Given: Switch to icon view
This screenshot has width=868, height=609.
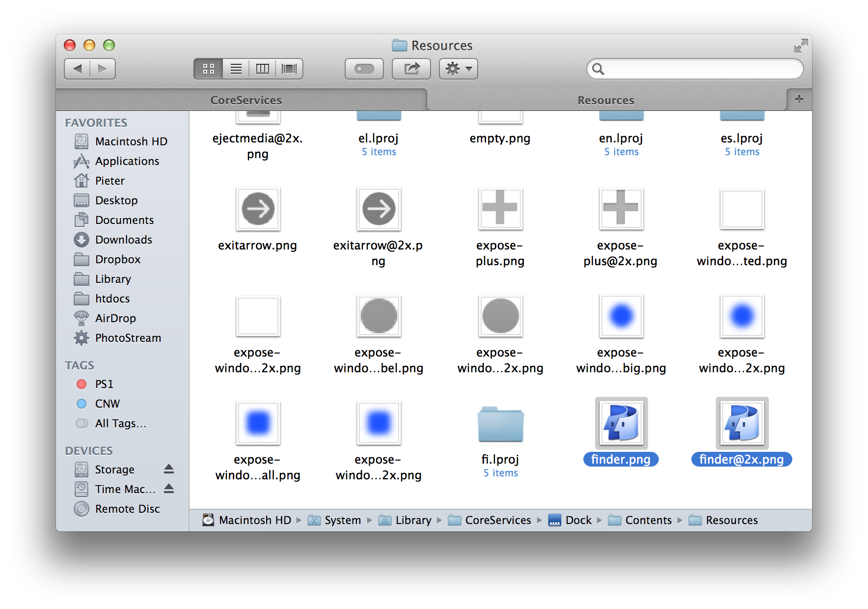Looking at the screenshot, I should (x=209, y=69).
